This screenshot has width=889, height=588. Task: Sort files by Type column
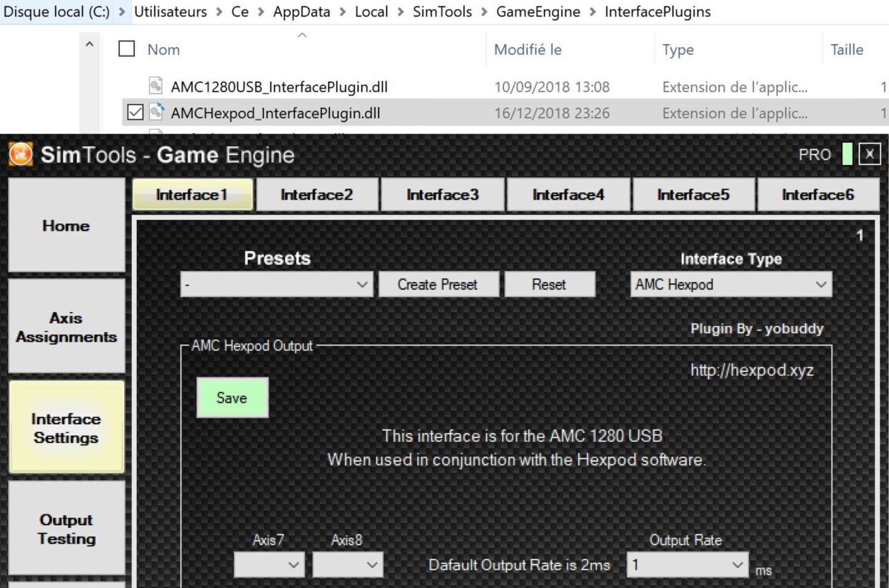click(678, 50)
